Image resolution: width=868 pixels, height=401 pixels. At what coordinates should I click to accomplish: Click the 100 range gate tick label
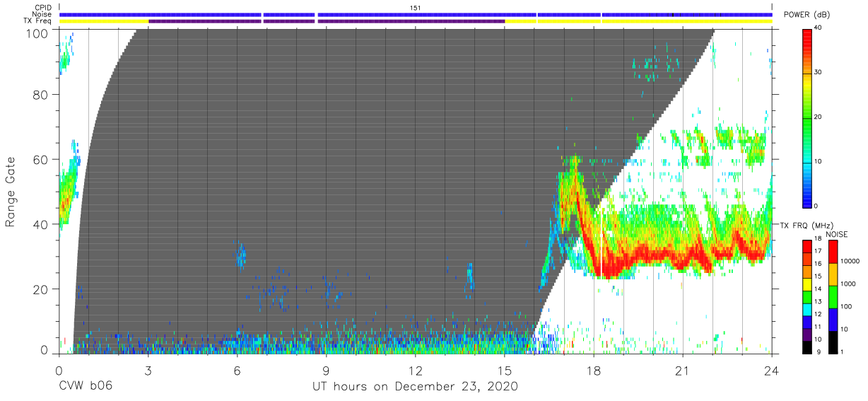[38, 33]
